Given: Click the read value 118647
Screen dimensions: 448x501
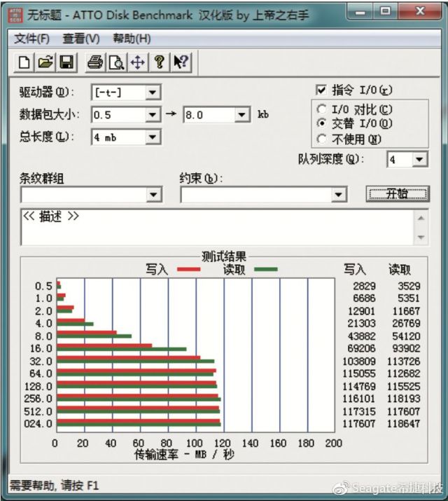Looking at the screenshot, I should point(404,424).
